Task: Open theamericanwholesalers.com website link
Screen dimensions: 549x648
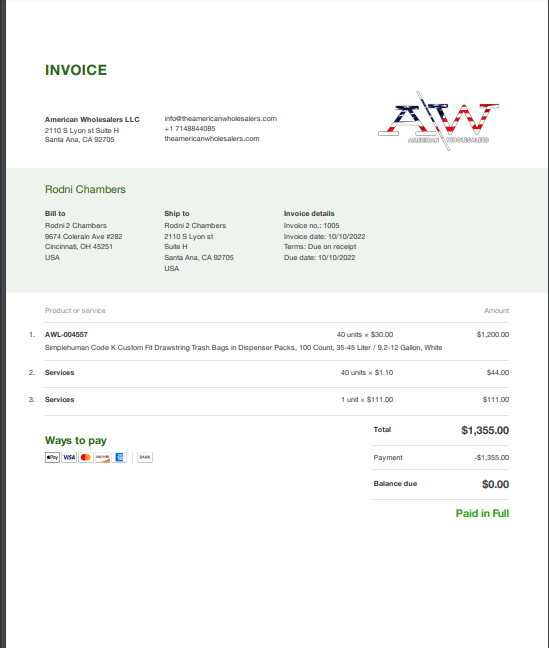Action: click(x=212, y=138)
